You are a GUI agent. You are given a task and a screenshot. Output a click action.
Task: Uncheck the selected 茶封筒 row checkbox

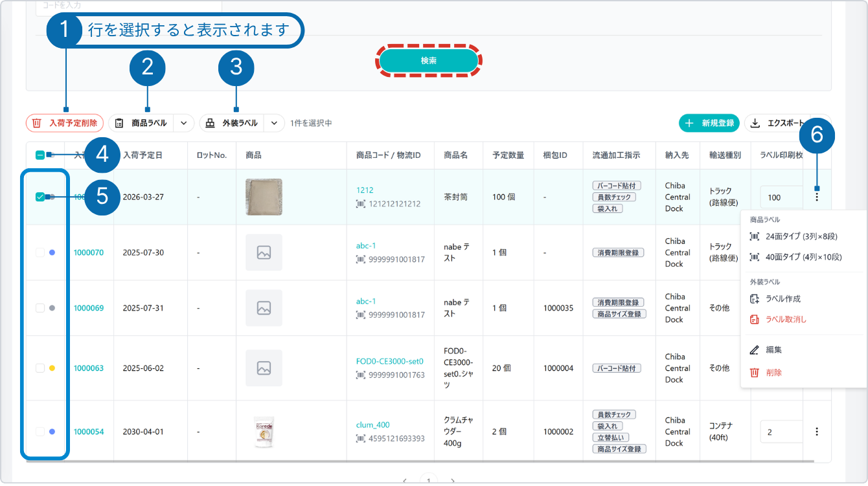pyautogui.click(x=40, y=197)
